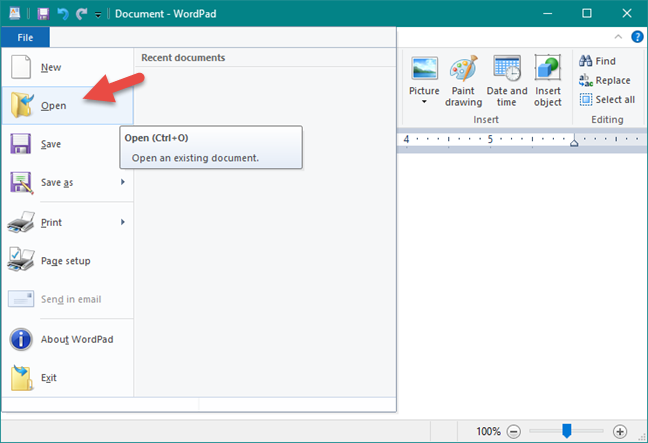This screenshot has width=648, height=443.
Task: Click the 100% zoom level text
Action: 488,432
